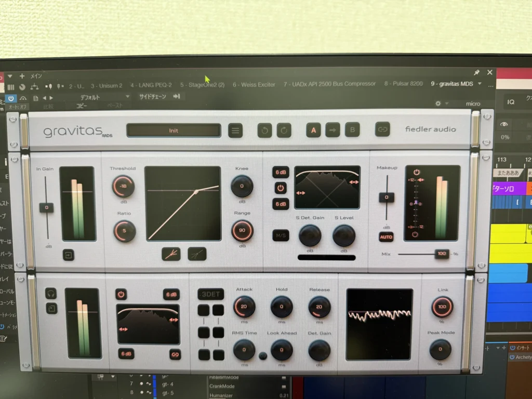The width and height of the screenshot is (532, 399).
Task: Open the デフォルト preset dropdown
Action: 104,97
